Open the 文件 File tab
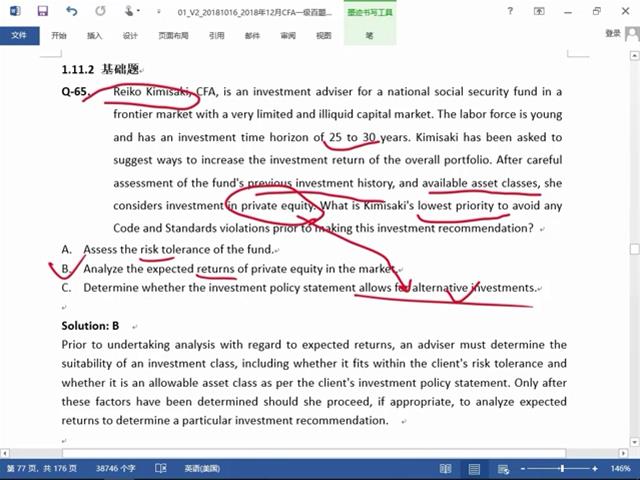The image size is (640, 480). pos(20,36)
